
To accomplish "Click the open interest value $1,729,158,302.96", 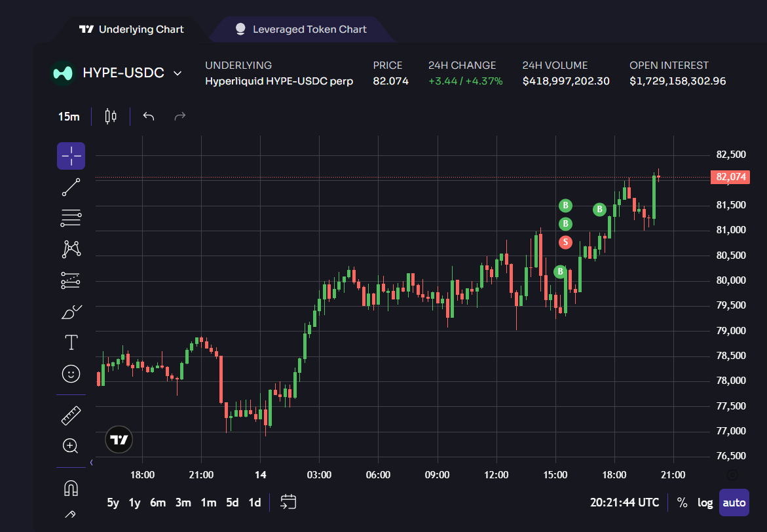I will [677, 81].
